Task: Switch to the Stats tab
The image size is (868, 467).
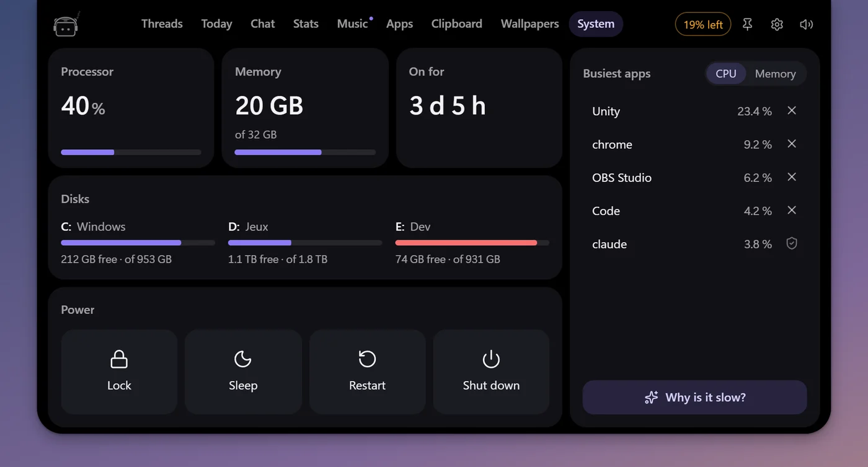Action: [306, 24]
